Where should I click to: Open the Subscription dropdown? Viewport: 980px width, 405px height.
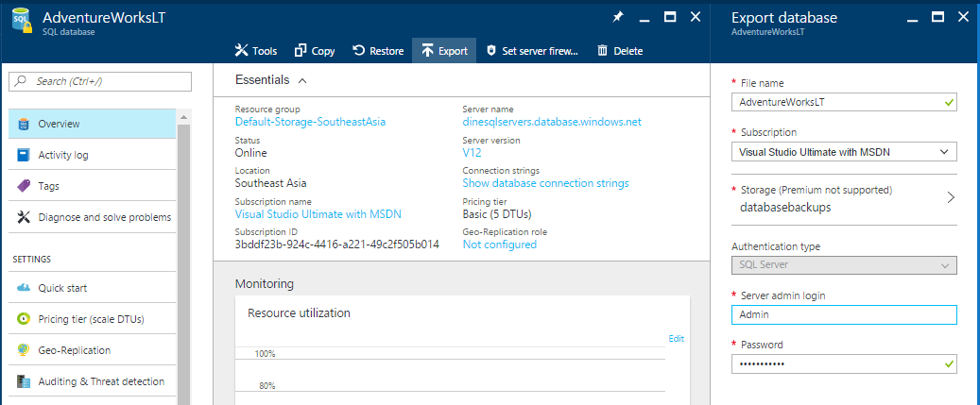(844, 151)
